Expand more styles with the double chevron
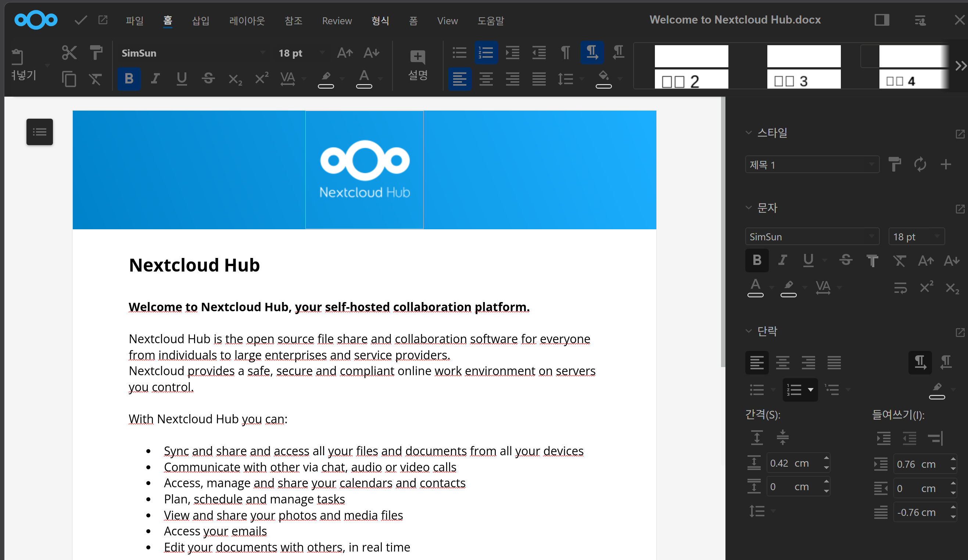The width and height of the screenshot is (968, 560). click(x=961, y=66)
